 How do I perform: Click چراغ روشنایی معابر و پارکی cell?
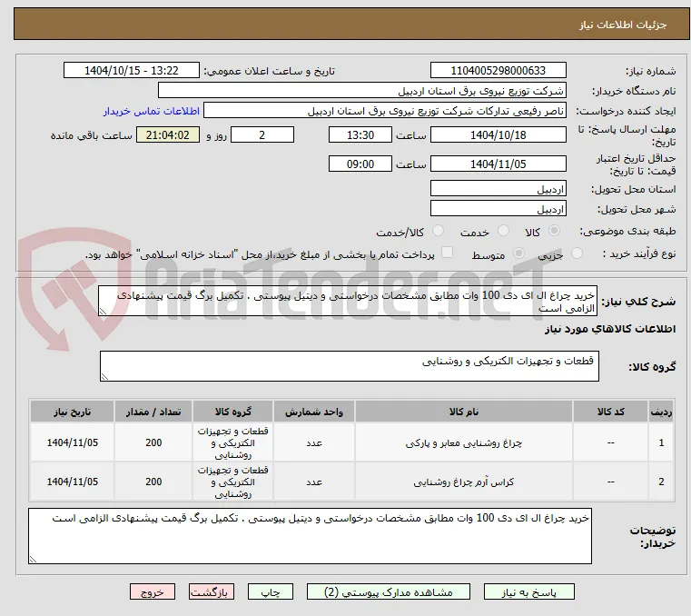[x=464, y=442]
